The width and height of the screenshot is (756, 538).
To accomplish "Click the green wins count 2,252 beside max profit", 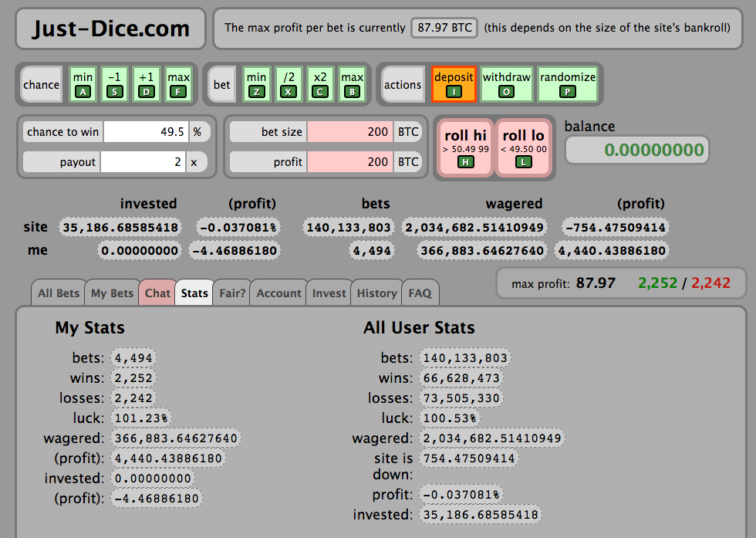I will click(657, 283).
